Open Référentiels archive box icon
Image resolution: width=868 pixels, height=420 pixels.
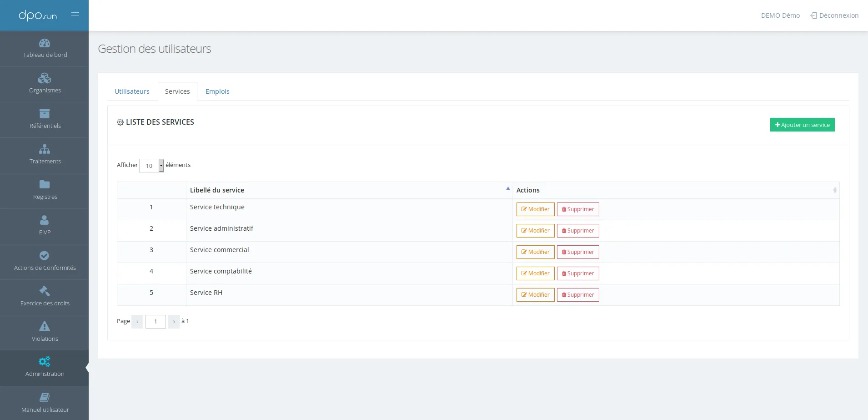point(45,114)
